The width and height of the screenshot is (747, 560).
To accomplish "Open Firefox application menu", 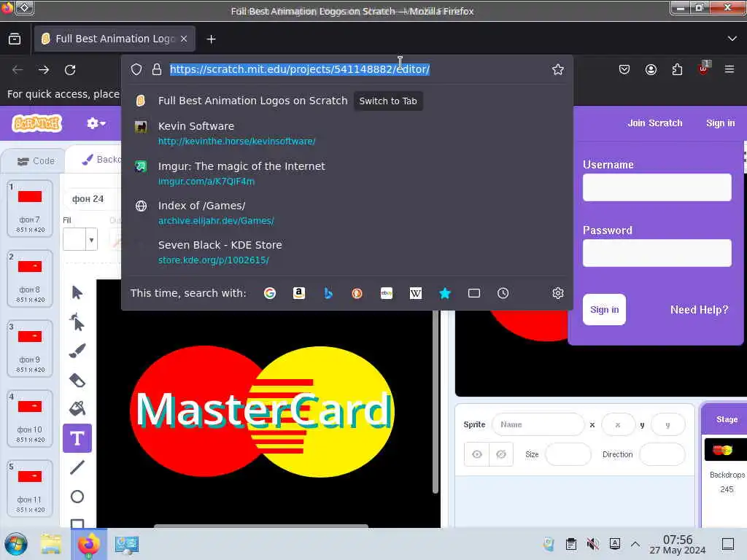I will pyautogui.click(x=729, y=69).
